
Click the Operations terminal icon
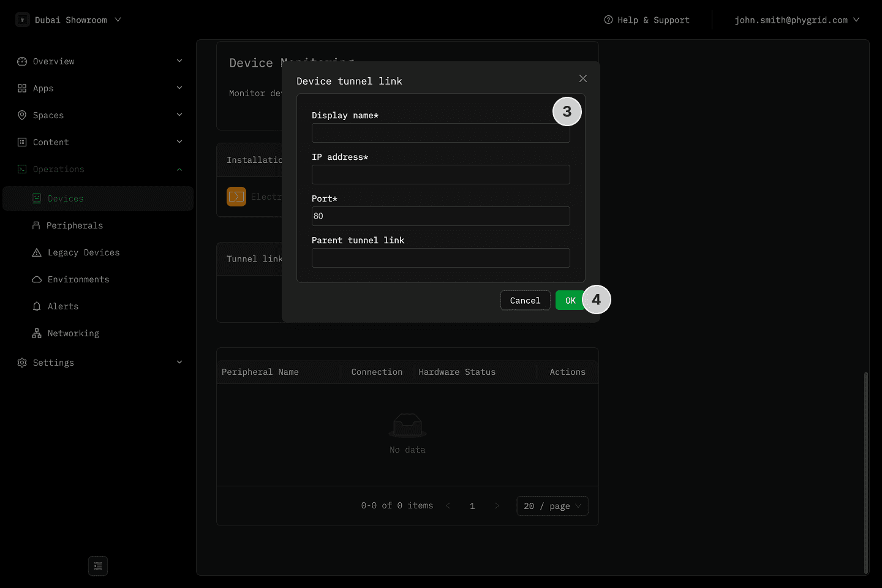[x=22, y=169]
